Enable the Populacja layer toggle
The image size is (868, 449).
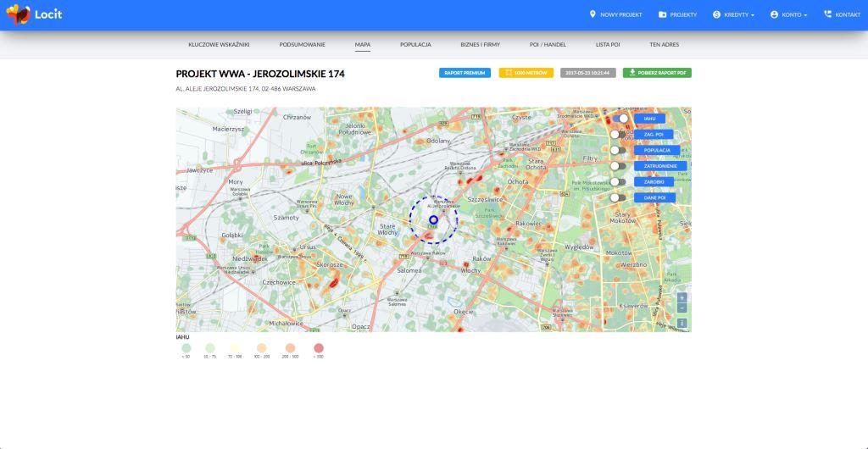619,151
